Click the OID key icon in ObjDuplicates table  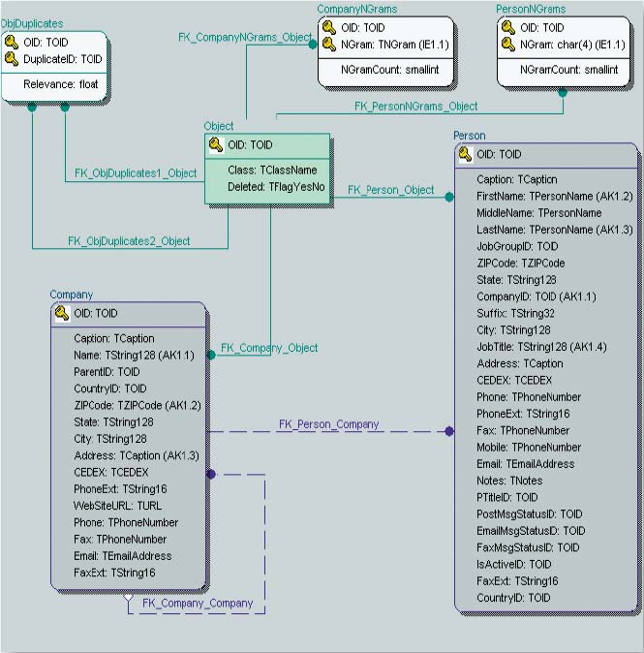pyautogui.click(x=13, y=43)
